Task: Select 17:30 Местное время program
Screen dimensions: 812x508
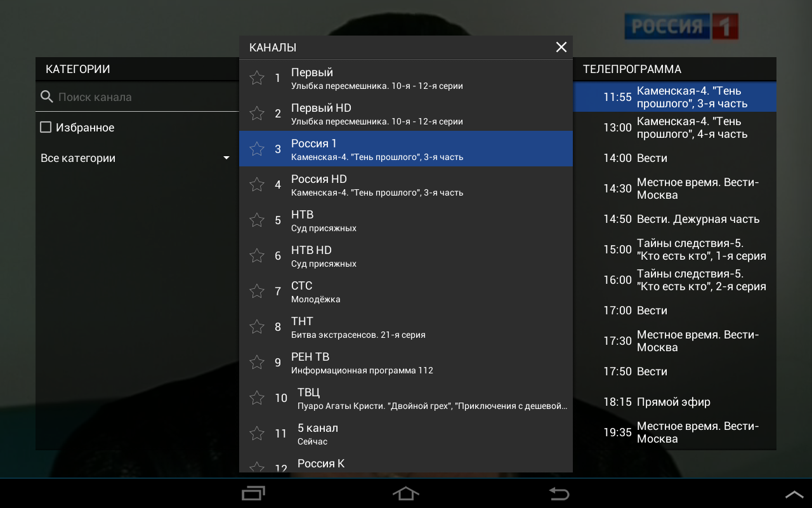Action: (x=675, y=341)
